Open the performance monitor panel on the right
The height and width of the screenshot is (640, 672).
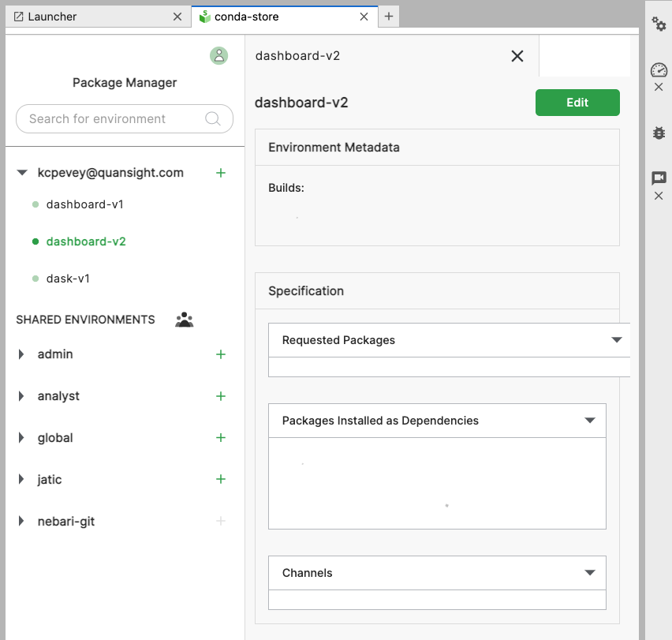click(659, 70)
